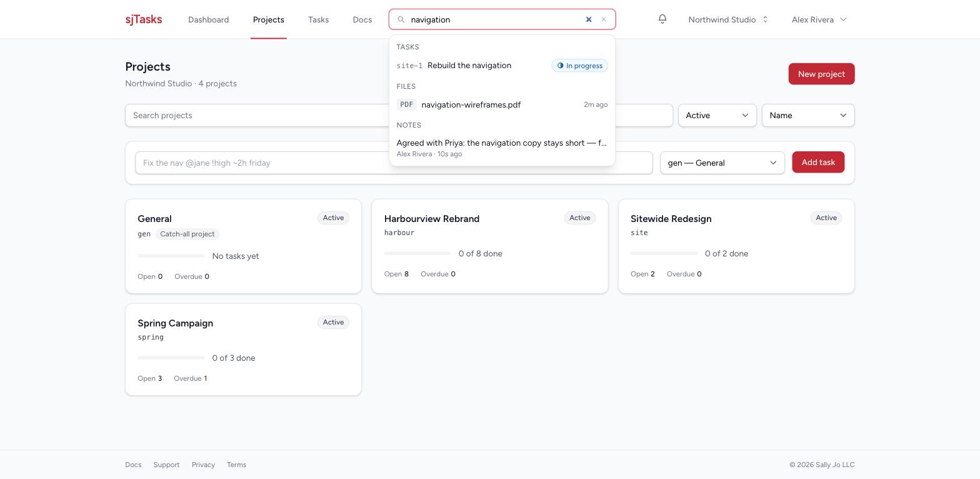
Task: Open the Docs tab in the top navigation
Action: point(362,19)
